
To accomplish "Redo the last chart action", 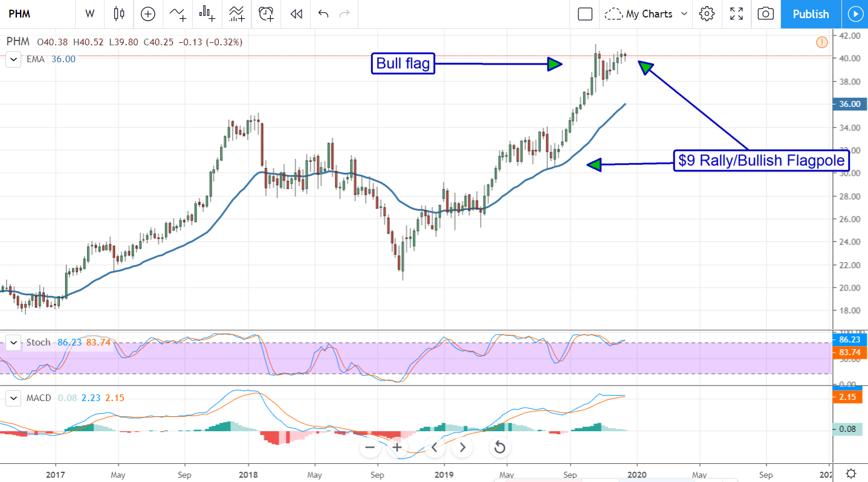I will coord(345,14).
